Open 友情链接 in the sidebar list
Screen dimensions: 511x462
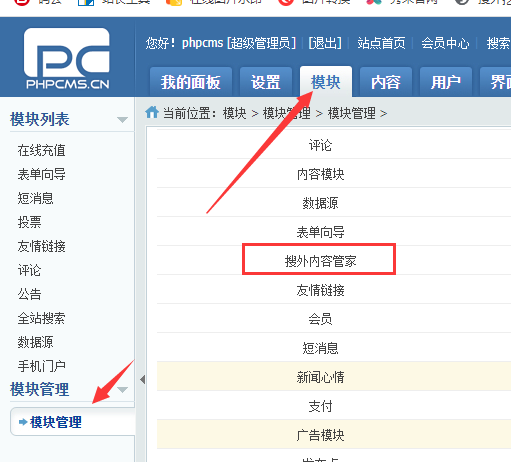click(x=41, y=246)
